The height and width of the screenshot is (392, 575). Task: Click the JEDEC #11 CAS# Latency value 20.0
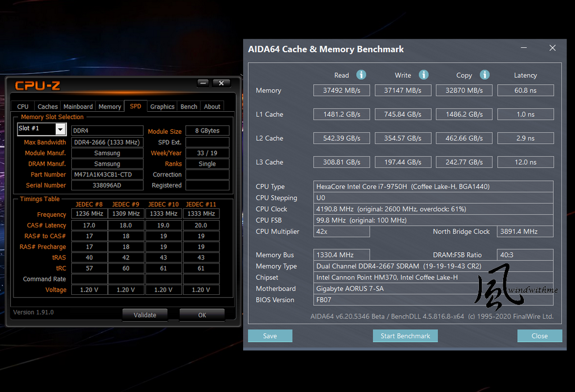point(201,225)
